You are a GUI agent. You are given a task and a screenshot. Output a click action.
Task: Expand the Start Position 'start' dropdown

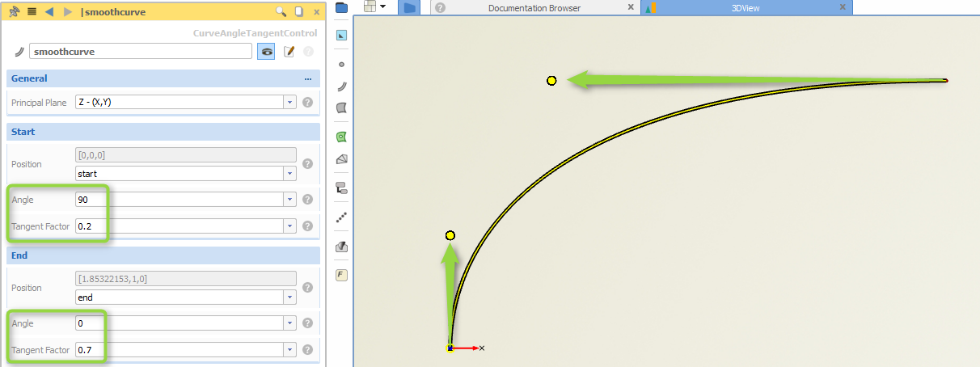tap(289, 174)
